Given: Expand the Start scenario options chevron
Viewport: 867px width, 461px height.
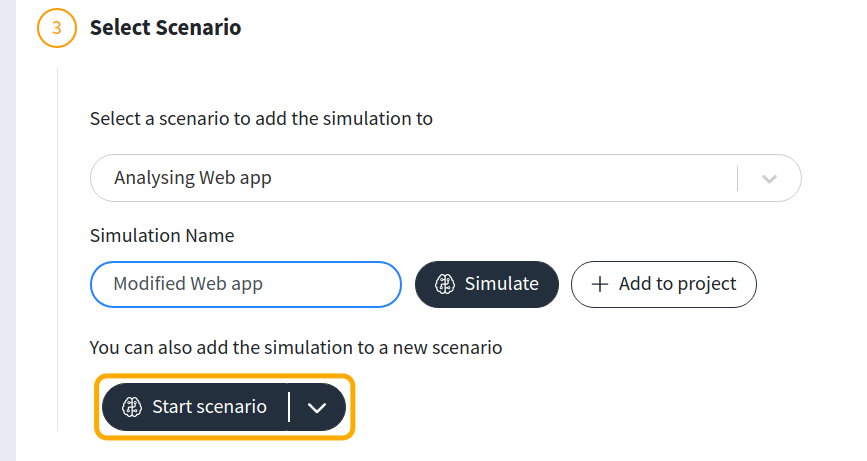Looking at the screenshot, I should (318, 407).
